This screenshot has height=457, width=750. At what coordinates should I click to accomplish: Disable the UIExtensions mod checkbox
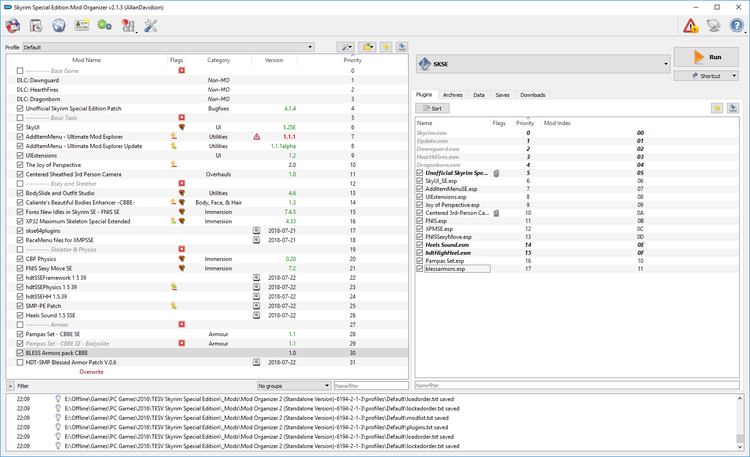[x=20, y=156]
